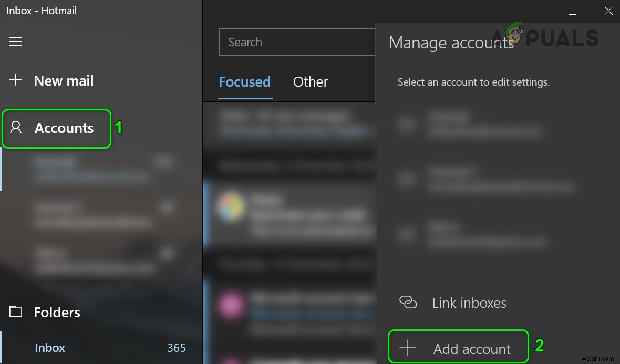Click Accounts in the left sidebar
Viewport: 620px width, 364px height.
[64, 128]
